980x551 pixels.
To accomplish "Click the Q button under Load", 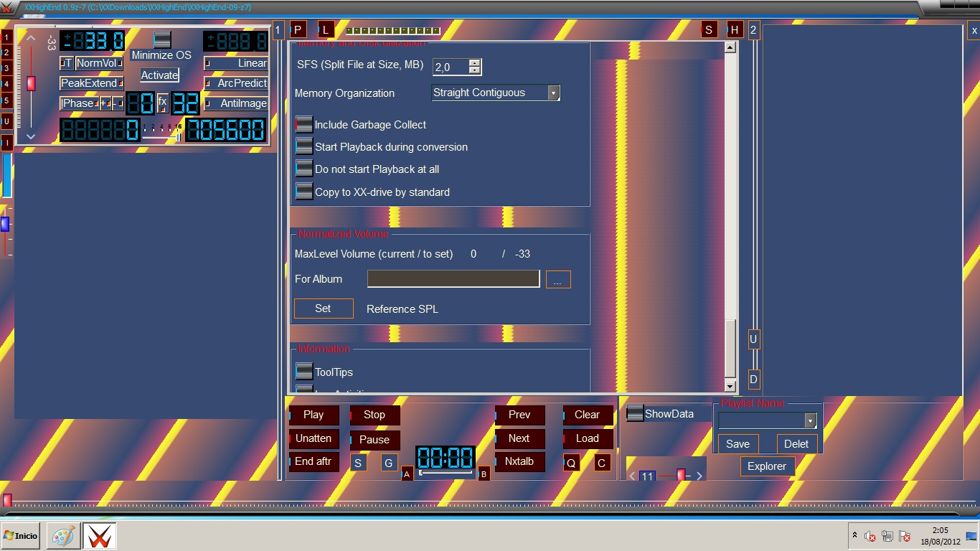I will (x=572, y=463).
